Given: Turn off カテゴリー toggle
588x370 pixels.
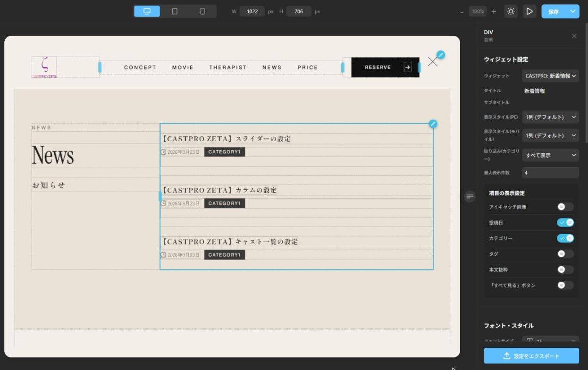Looking at the screenshot, I should [x=565, y=238].
